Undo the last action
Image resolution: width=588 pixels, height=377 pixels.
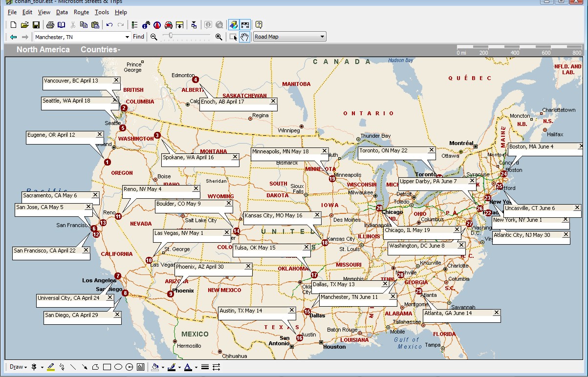click(x=109, y=24)
